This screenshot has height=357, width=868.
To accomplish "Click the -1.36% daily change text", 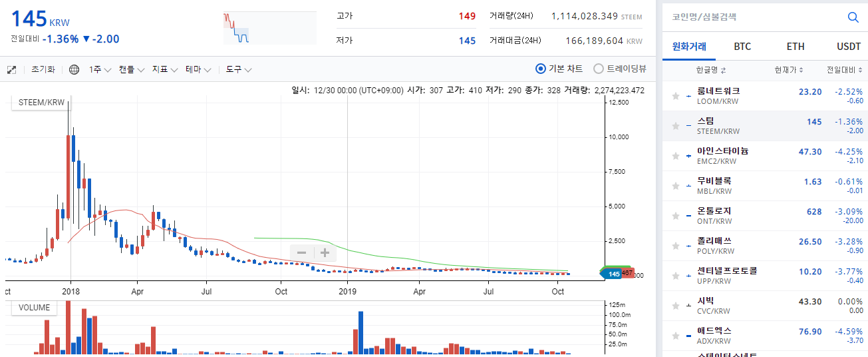I will click(x=61, y=39).
